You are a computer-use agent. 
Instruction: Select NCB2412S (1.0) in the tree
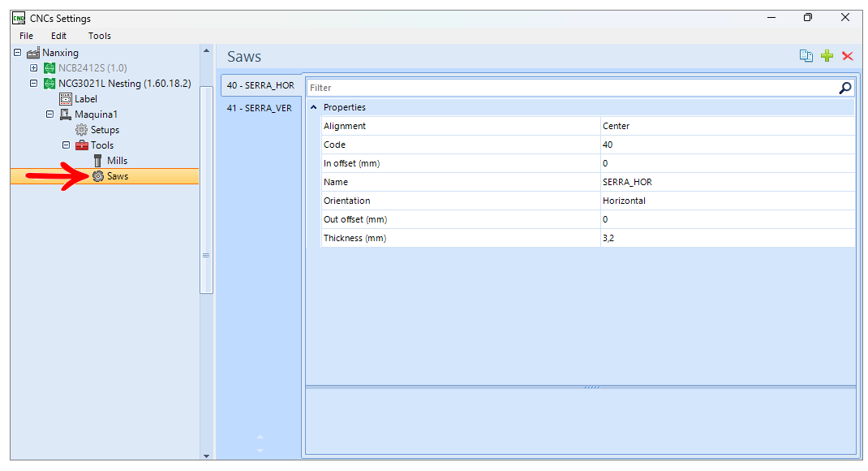92,68
